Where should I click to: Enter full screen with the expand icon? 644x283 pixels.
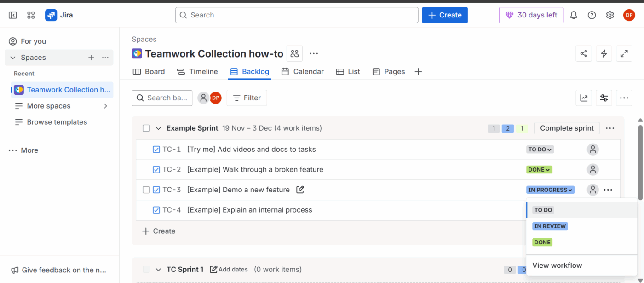pyautogui.click(x=624, y=53)
